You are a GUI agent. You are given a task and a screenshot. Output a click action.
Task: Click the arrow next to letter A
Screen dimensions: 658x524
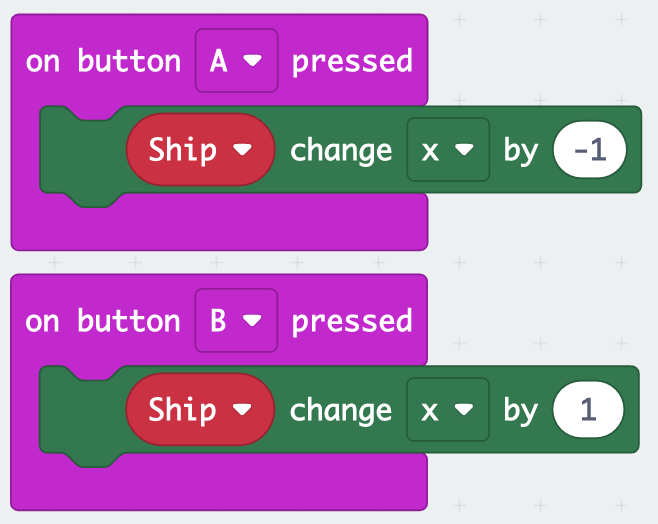(253, 61)
